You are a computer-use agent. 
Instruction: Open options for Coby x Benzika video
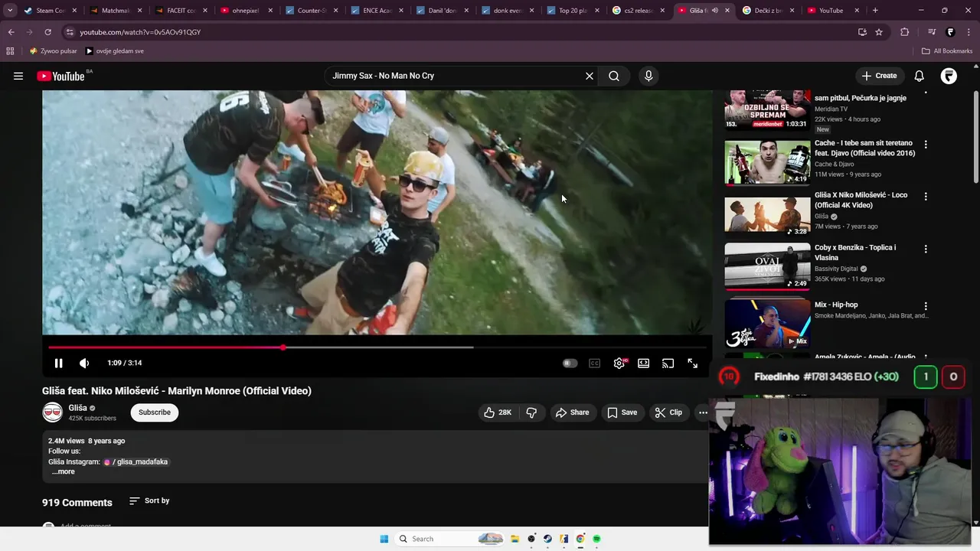tap(926, 249)
